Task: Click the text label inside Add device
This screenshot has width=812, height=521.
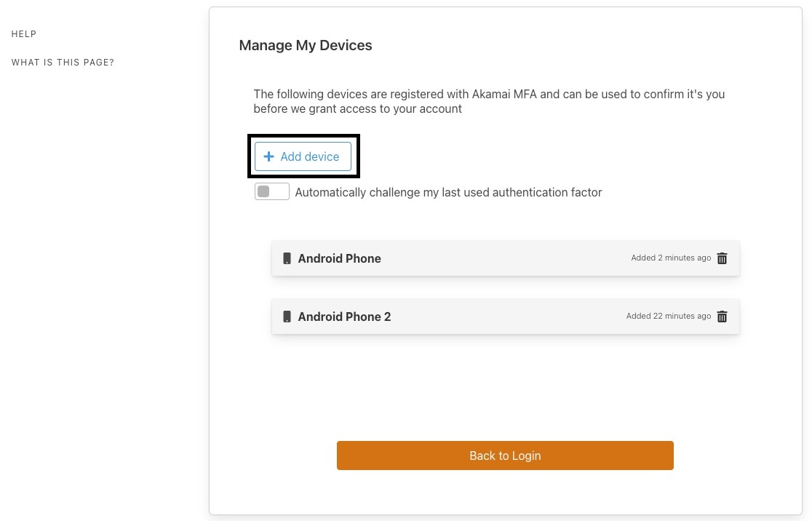Action: tap(310, 156)
